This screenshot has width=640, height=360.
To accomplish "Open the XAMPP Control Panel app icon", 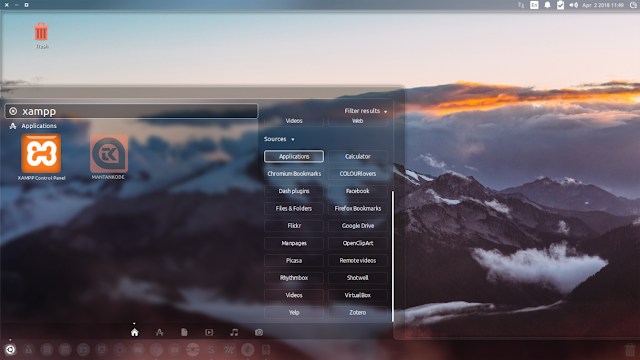I will [x=41, y=154].
